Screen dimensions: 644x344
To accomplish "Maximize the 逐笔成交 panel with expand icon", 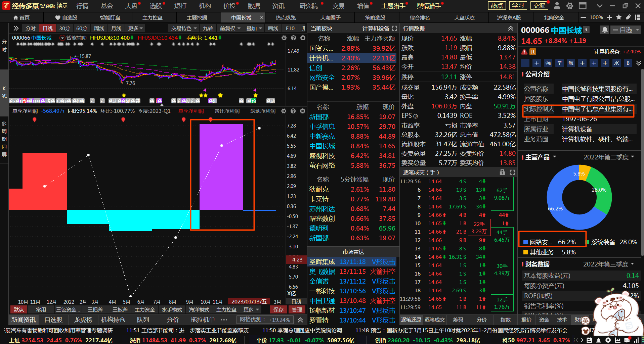I will point(512,172).
